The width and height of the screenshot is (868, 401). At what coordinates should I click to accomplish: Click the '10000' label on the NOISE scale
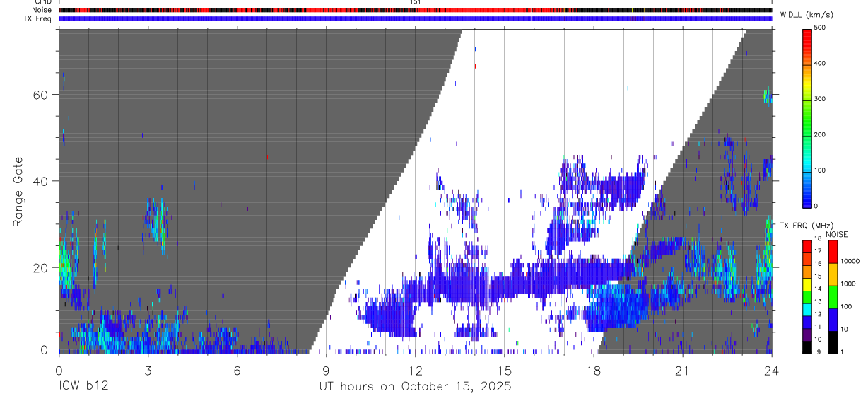coord(850,261)
